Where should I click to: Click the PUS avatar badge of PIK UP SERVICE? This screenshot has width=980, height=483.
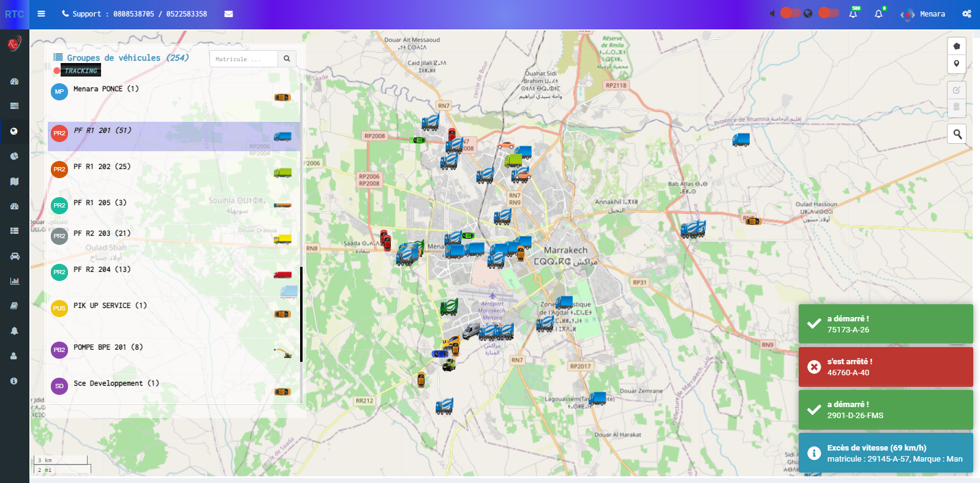click(59, 309)
